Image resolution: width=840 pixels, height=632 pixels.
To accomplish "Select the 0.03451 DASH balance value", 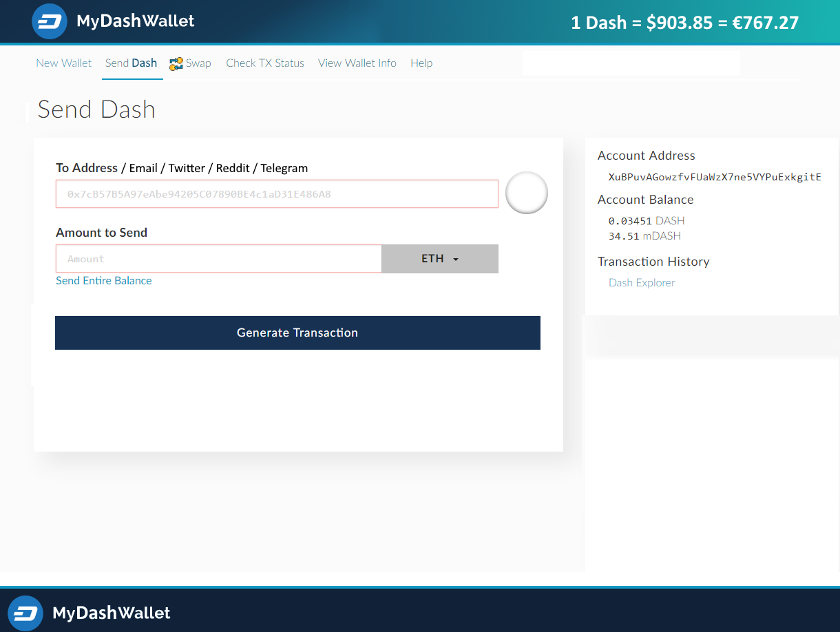I will (x=647, y=221).
